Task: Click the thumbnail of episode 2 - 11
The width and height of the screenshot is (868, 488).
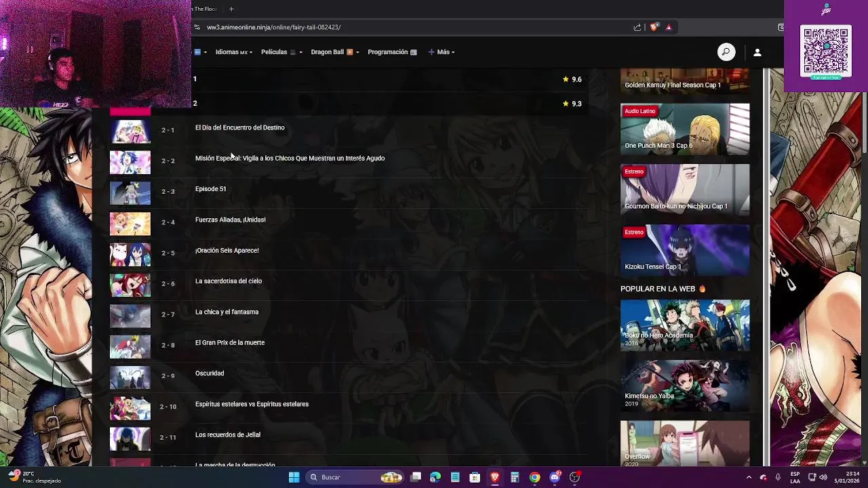Action: pyautogui.click(x=130, y=439)
